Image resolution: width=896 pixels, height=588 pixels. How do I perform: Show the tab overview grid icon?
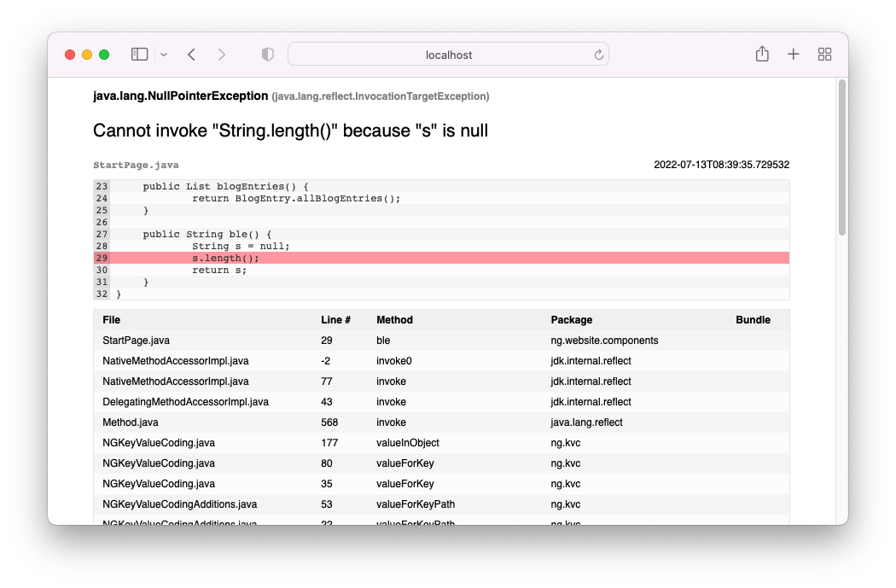pos(824,55)
